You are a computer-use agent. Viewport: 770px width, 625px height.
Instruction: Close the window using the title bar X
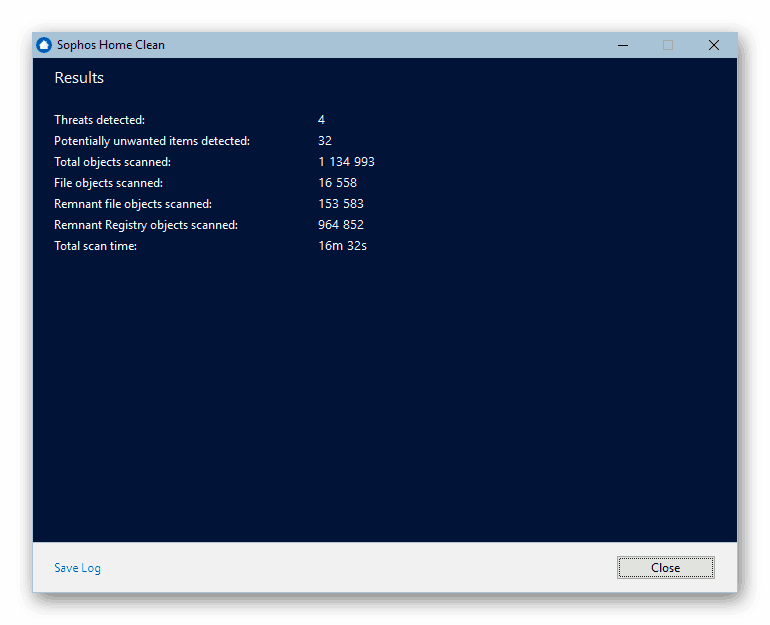[714, 45]
